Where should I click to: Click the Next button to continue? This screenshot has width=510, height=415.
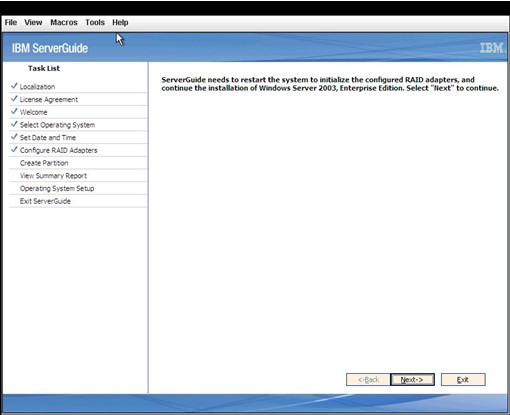(x=412, y=379)
